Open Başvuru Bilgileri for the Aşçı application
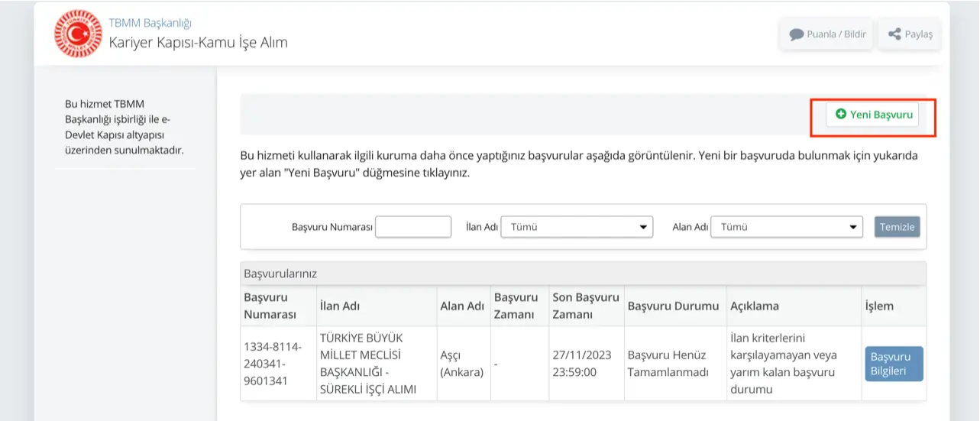The width and height of the screenshot is (980, 421). [894, 364]
